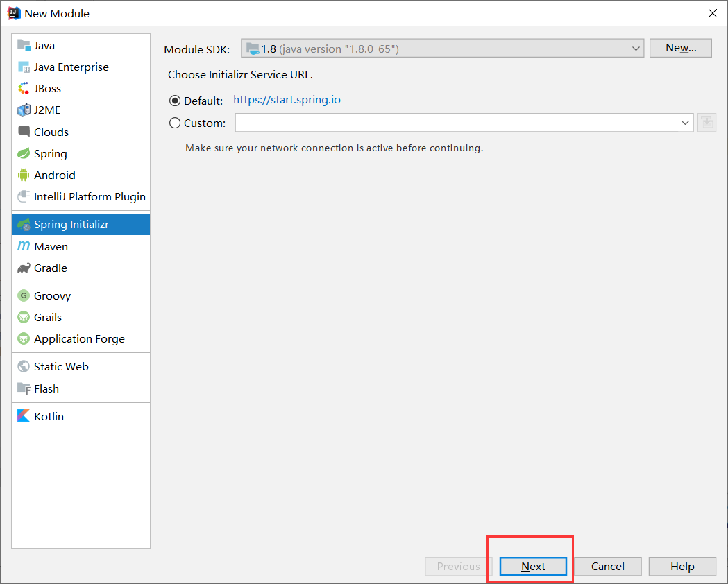Select JBoss label in the list
Viewport: 728px width, 584px height.
click(x=47, y=88)
